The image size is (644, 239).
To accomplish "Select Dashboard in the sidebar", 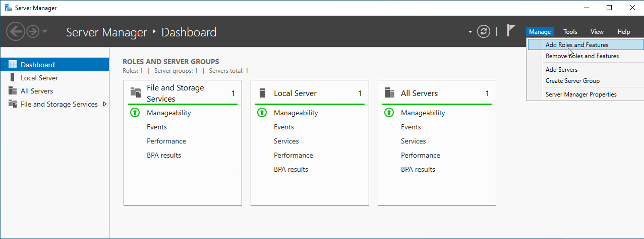I will pos(54,65).
